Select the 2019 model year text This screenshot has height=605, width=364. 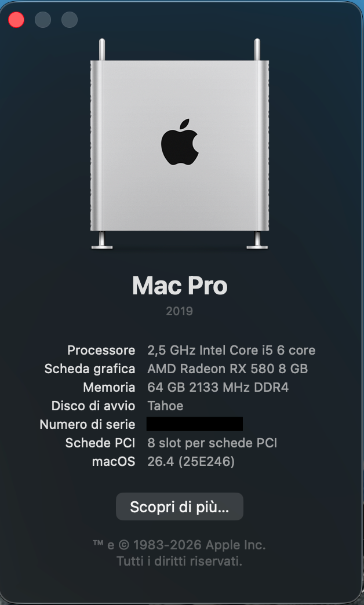[x=180, y=311]
